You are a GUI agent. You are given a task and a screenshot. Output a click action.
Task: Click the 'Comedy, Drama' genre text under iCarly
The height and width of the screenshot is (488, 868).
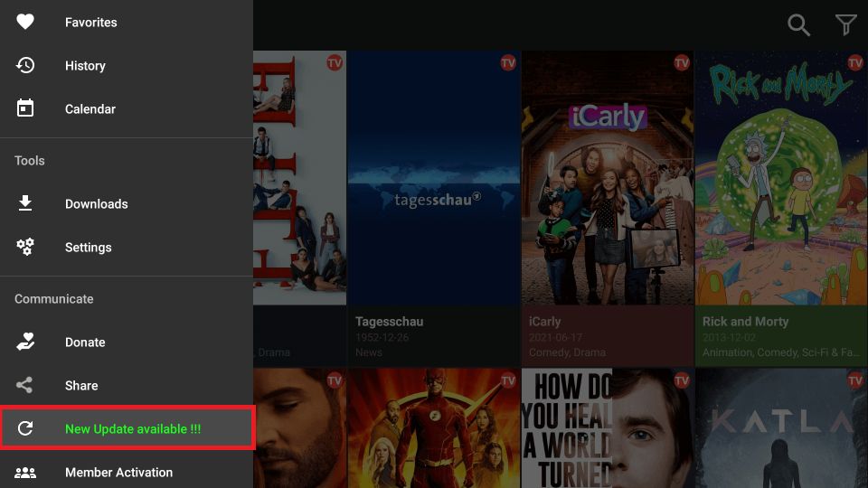[567, 352]
